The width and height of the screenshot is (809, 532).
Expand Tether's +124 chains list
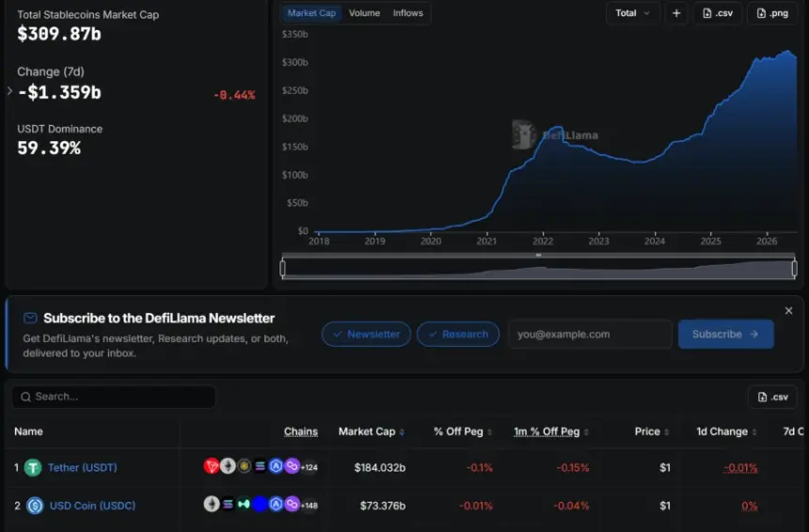[309, 467]
